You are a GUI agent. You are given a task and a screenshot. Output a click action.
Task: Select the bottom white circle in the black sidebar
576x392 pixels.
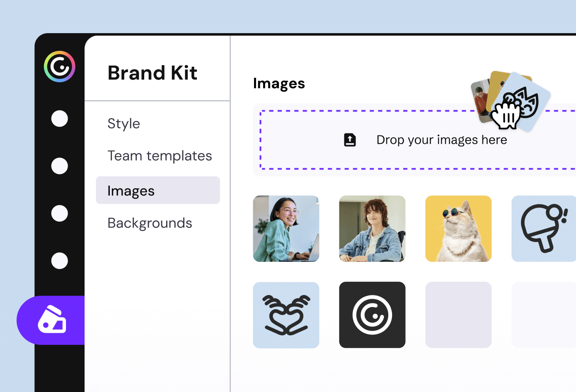pyautogui.click(x=60, y=261)
